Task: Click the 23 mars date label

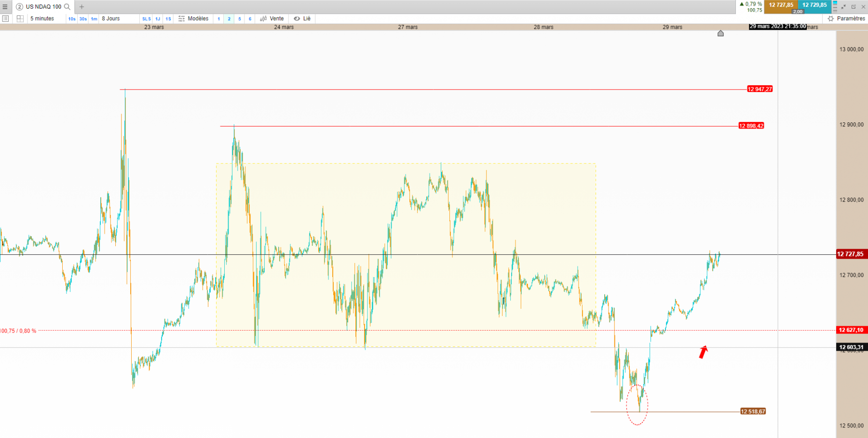Action: [x=154, y=27]
